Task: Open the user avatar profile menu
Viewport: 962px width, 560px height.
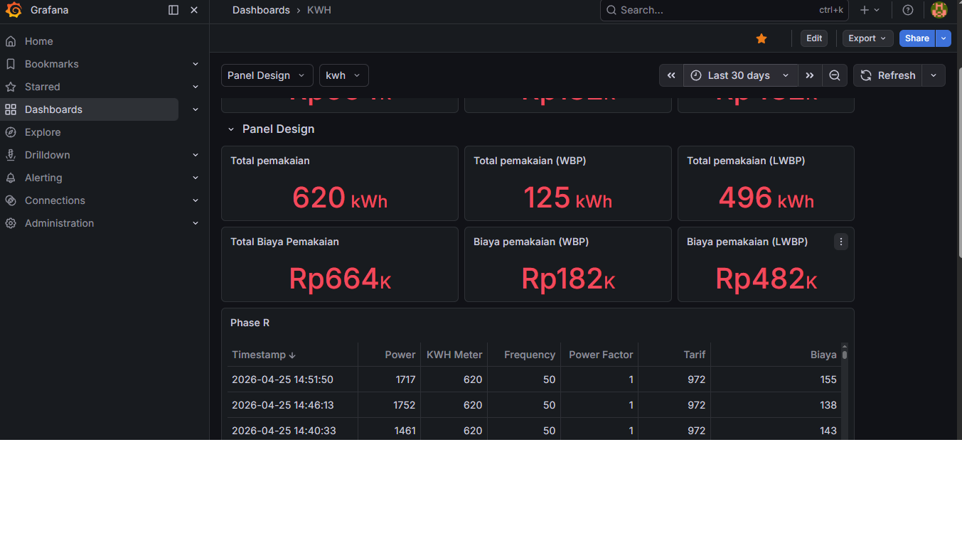Action: (939, 10)
